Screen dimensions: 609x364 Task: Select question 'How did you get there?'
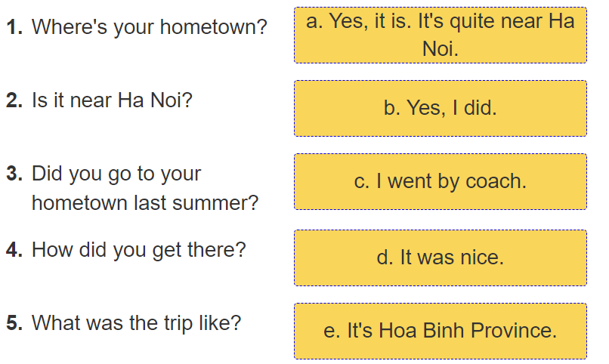click(139, 249)
